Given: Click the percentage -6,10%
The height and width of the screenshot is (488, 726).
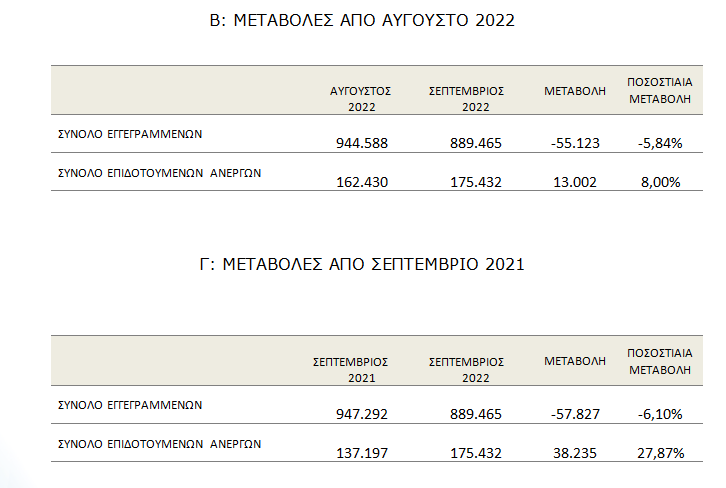Looking at the screenshot, I should click(660, 414).
